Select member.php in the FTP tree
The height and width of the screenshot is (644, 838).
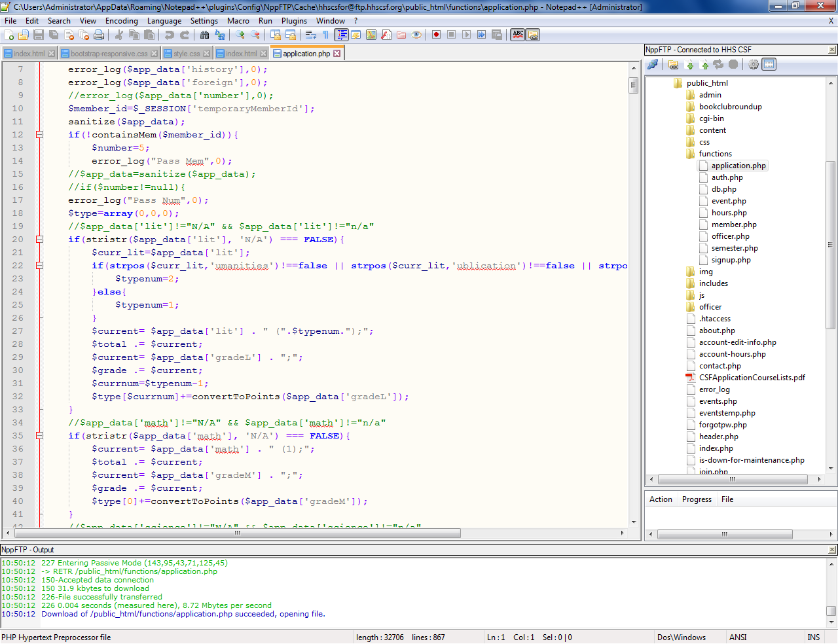[733, 224]
